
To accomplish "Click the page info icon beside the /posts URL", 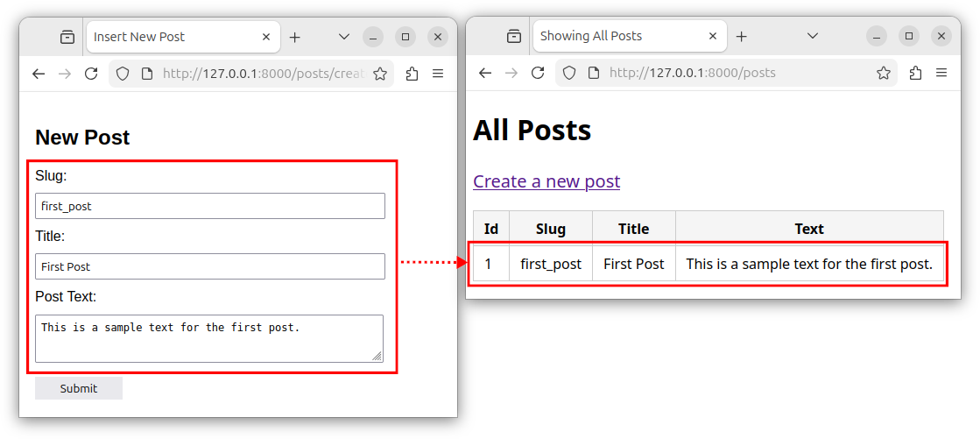I will (593, 74).
